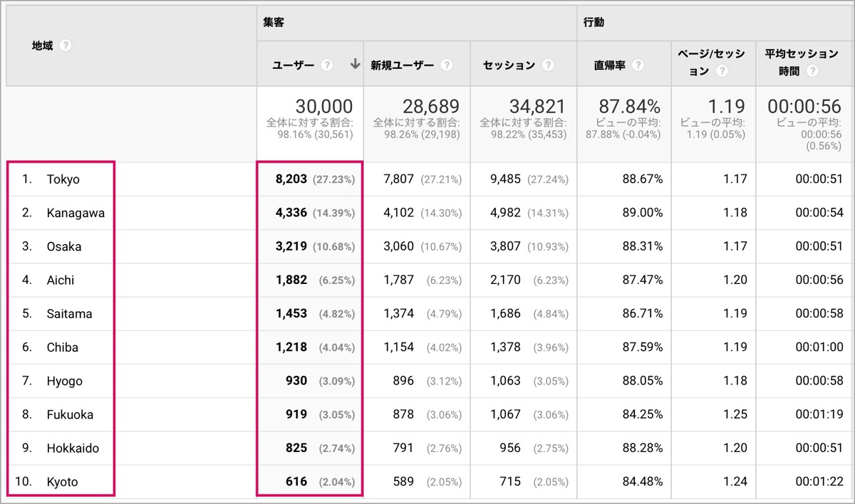Open the Aichi region link
This screenshot has height=504, width=855.
61,280
